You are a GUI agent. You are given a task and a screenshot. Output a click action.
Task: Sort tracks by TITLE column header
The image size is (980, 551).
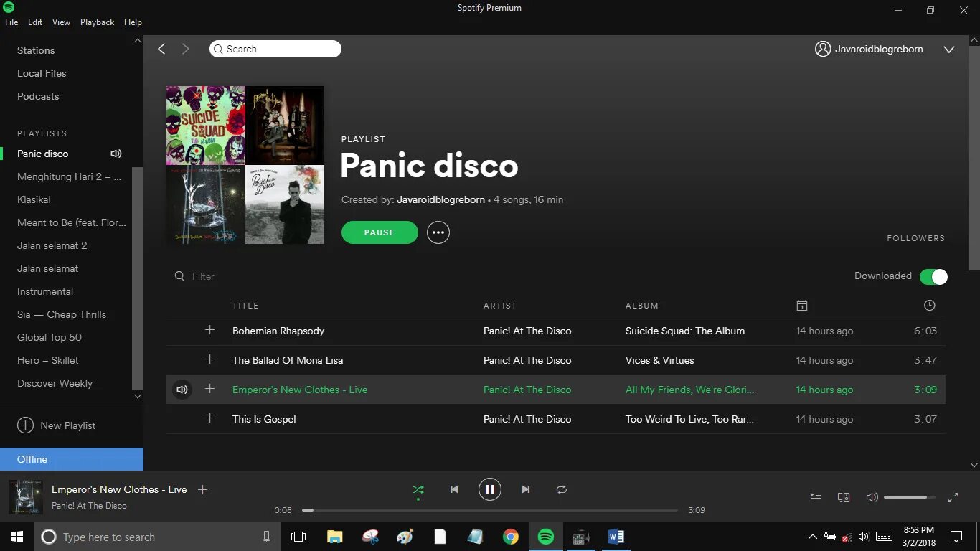point(245,306)
